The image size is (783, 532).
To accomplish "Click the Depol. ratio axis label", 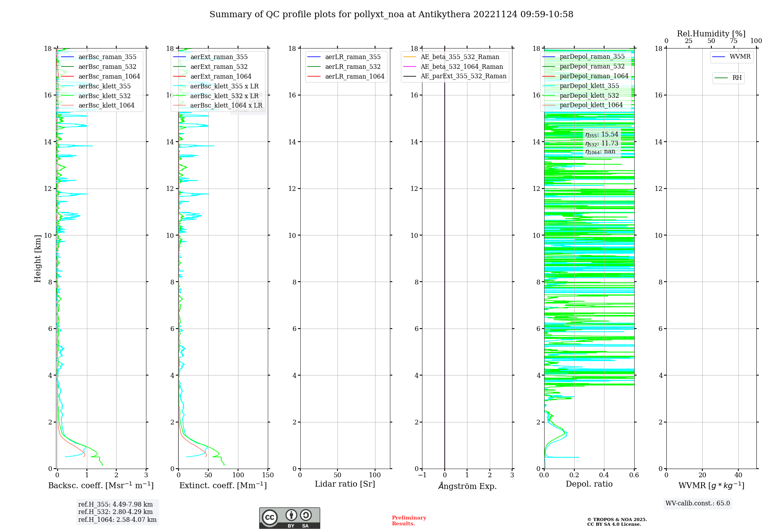I will click(589, 484).
